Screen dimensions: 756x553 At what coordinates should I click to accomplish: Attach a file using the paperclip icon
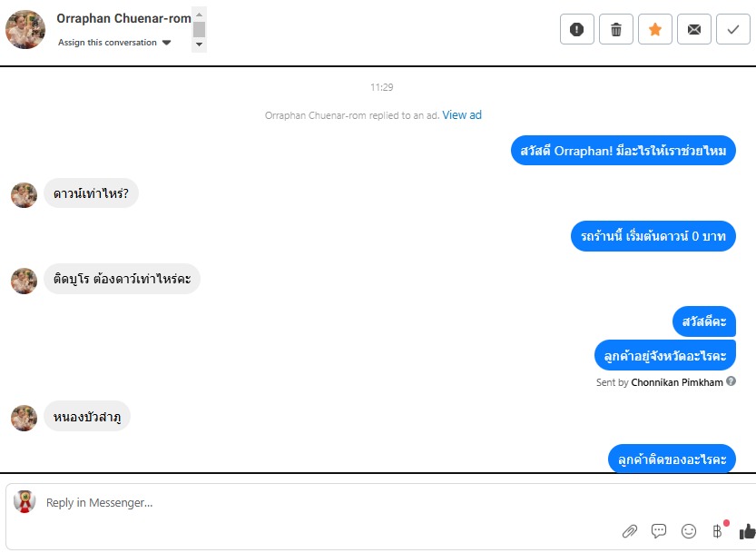[x=629, y=531]
